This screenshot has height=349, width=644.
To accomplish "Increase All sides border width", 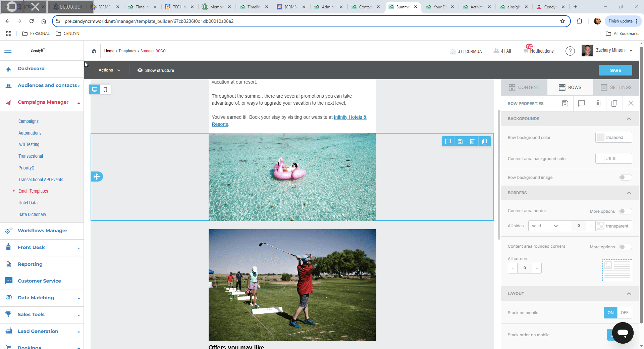I will 591,226.
